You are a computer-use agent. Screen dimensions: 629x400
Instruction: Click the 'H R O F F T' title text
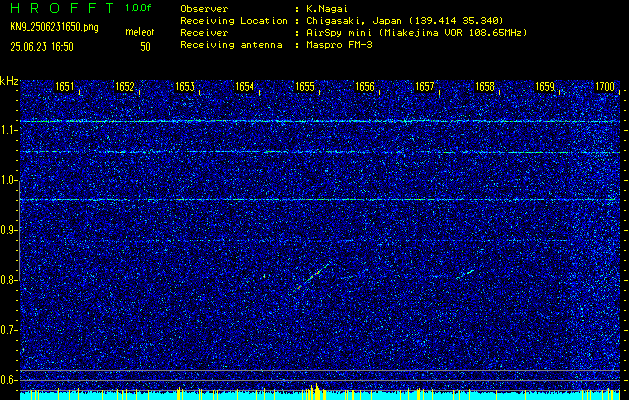point(62,8)
